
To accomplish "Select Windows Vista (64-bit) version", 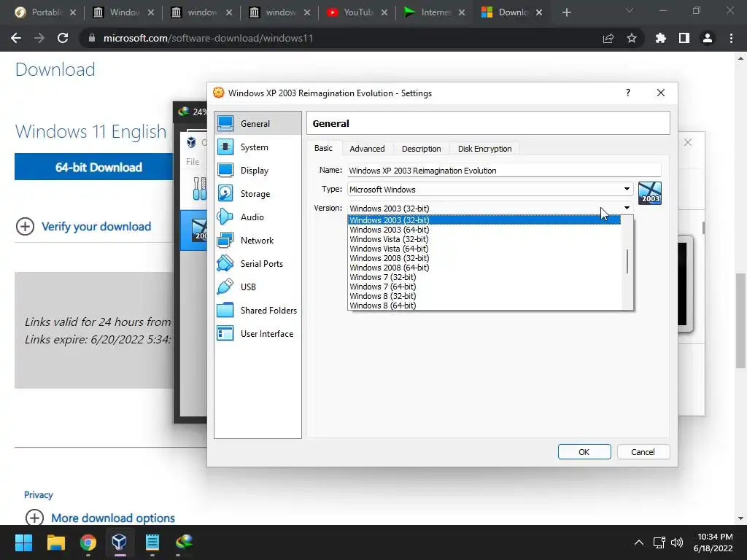I will tap(484, 249).
